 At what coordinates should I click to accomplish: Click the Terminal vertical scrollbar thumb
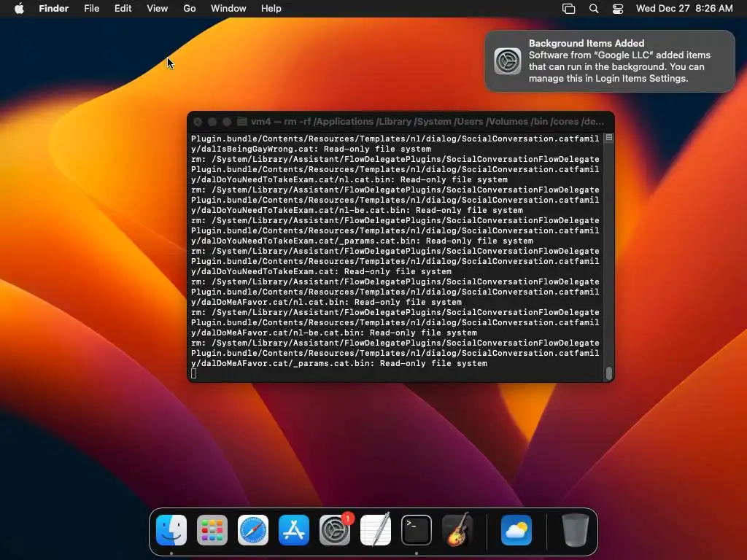coord(609,373)
